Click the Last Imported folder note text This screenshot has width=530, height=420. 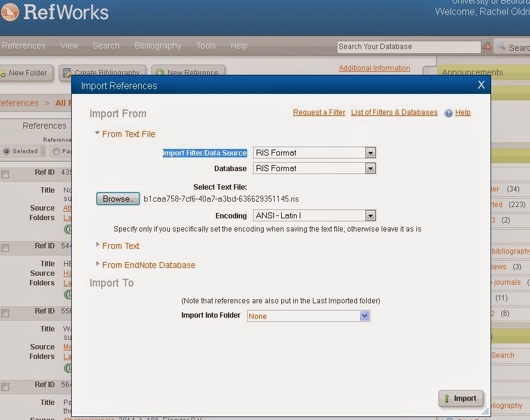pos(281,300)
